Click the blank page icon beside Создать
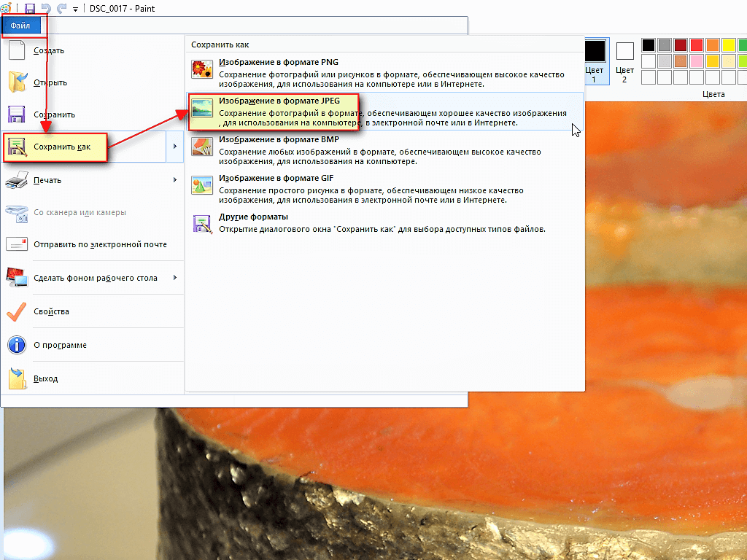Viewport: 747px width, 560px height. (x=17, y=51)
